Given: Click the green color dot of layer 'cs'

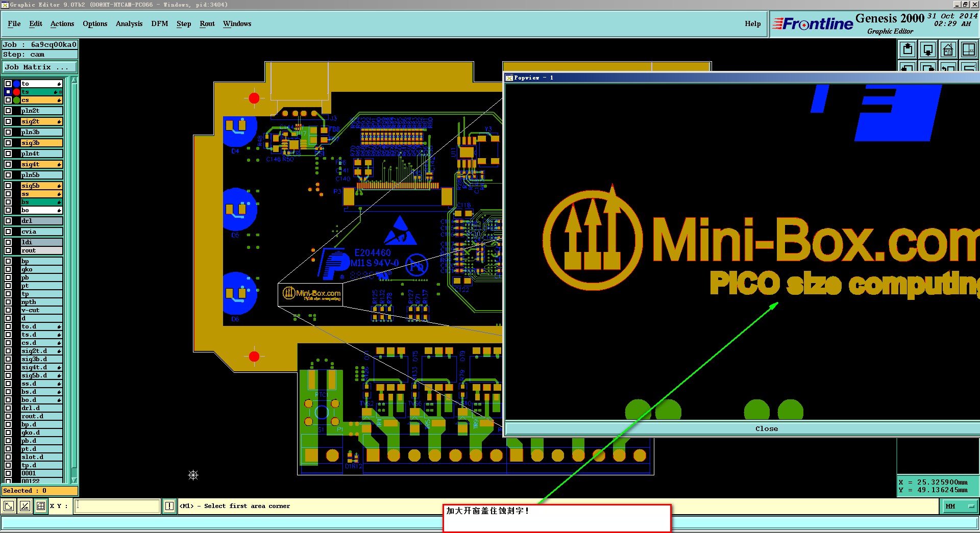Looking at the screenshot, I should 16,100.
